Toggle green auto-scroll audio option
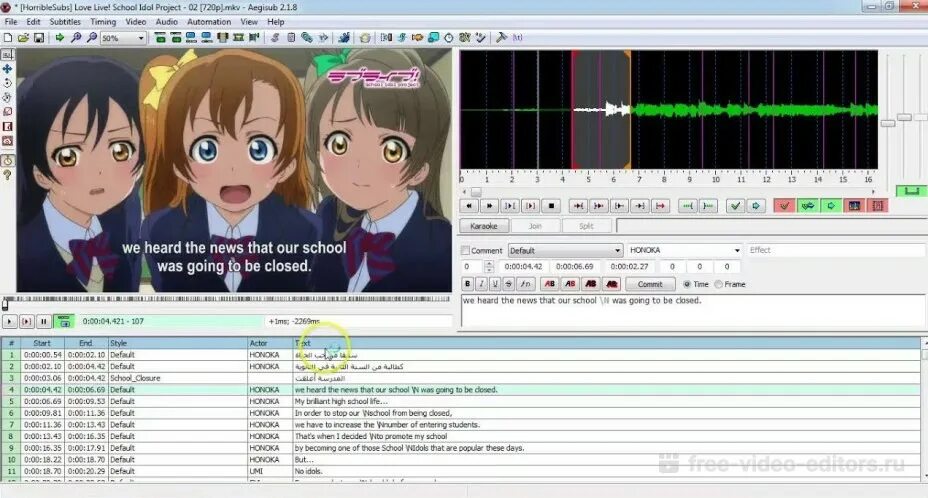928x498 pixels. [x=831, y=206]
